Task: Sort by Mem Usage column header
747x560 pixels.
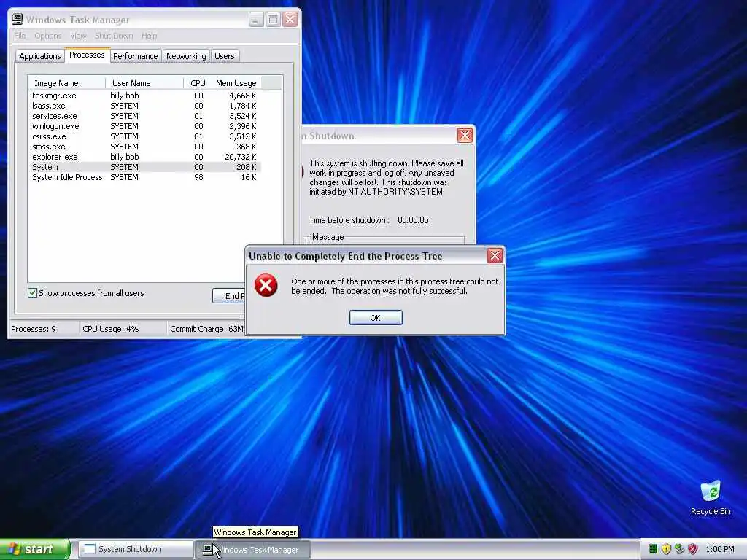Action: coord(236,83)
